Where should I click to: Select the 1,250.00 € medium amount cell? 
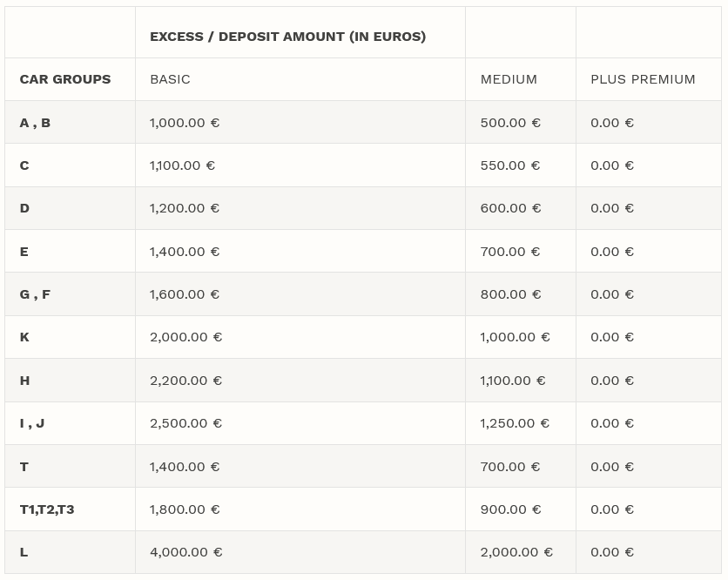pos(515,423)
